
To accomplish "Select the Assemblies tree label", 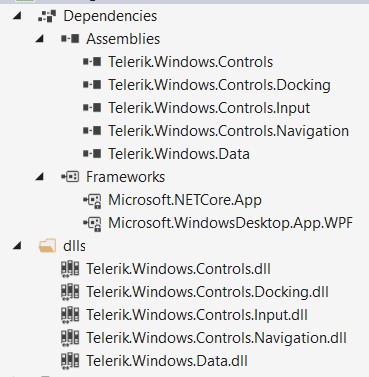I will coord(123,39).
